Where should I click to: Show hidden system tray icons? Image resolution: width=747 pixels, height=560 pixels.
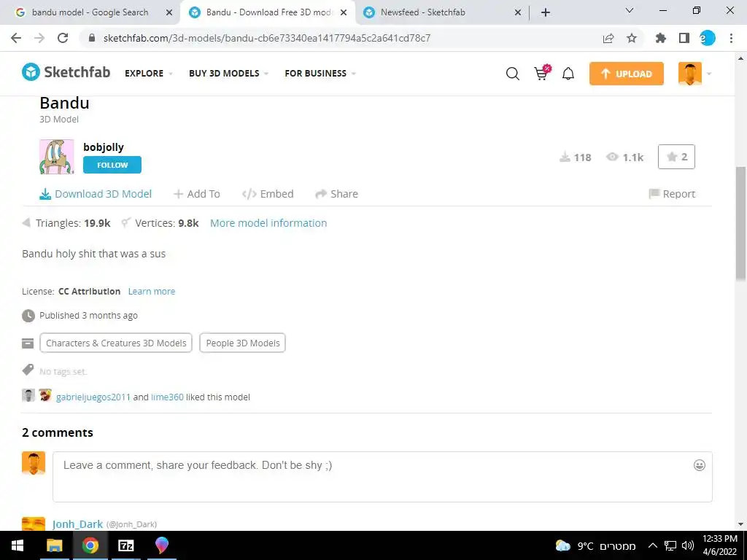pos(653,545)
